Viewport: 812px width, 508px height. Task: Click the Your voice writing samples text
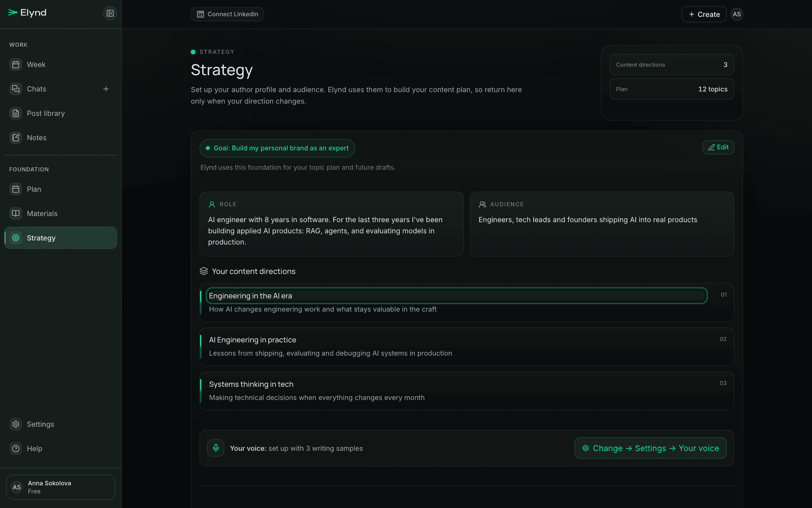click(296, 448)
